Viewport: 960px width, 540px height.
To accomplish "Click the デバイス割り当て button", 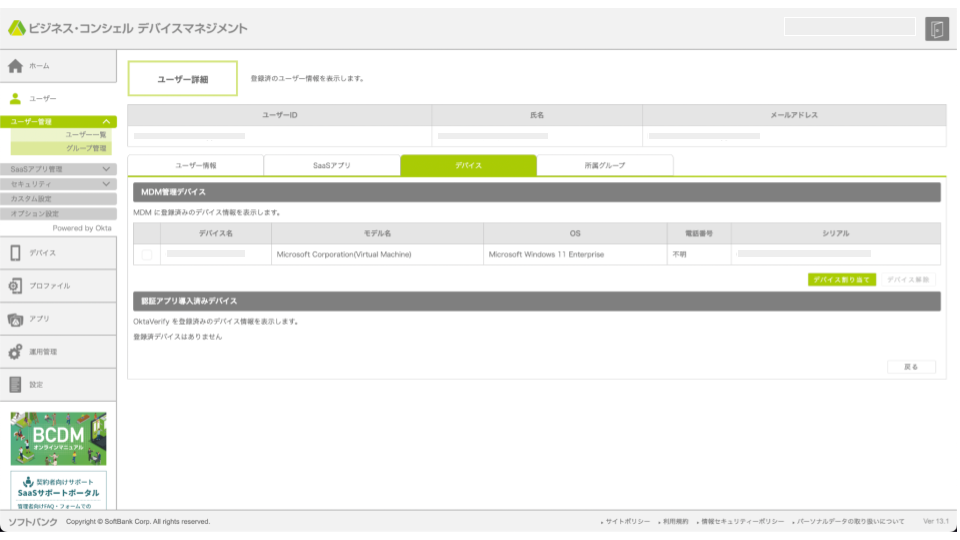I will coord(841,280).
